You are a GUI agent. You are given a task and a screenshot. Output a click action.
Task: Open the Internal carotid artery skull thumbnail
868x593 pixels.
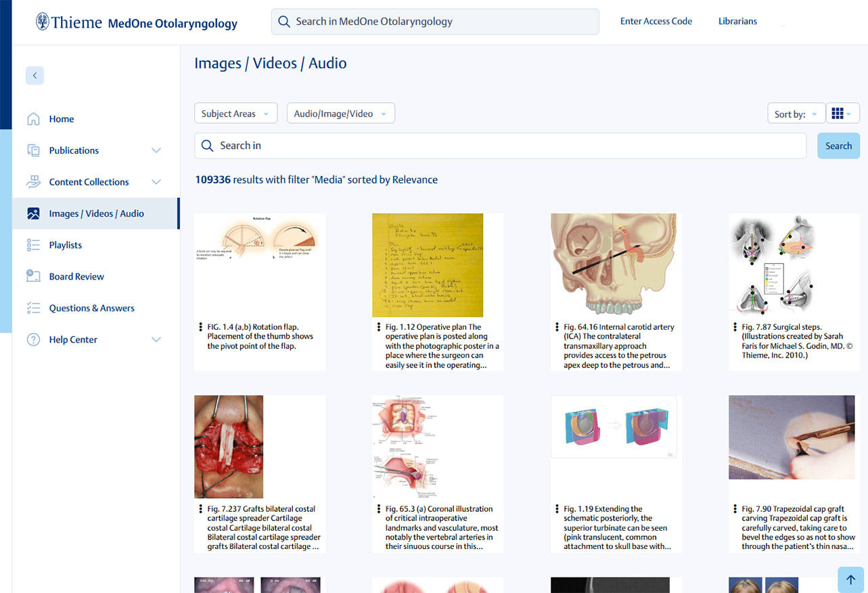pos(613,265)
